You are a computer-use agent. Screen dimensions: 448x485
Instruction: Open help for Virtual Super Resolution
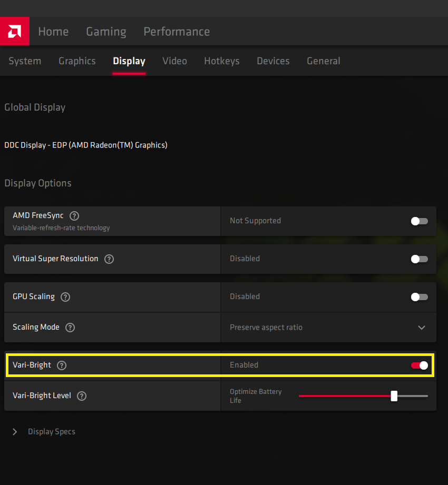(109, 259)
